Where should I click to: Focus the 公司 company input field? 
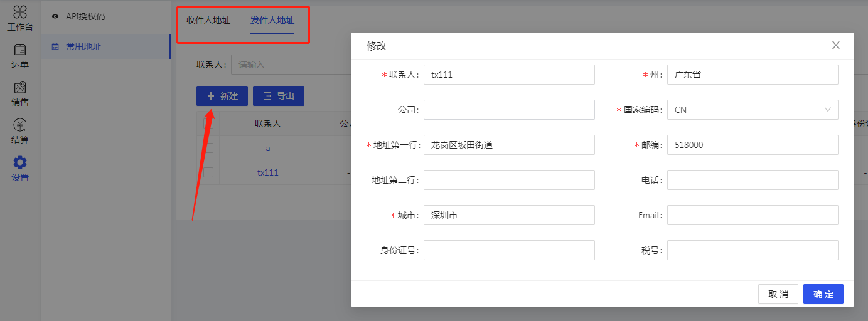[509, 110]
